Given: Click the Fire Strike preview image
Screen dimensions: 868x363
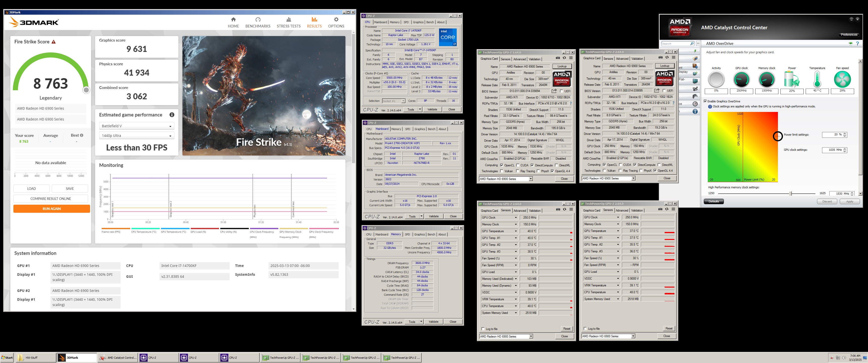Looking at the screenshot, I should click(264, 96).
